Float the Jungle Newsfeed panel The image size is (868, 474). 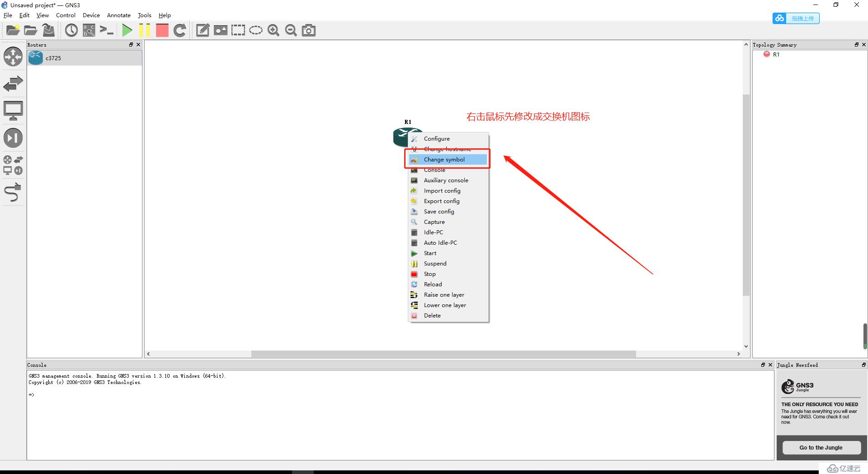[x=863, y=365]
